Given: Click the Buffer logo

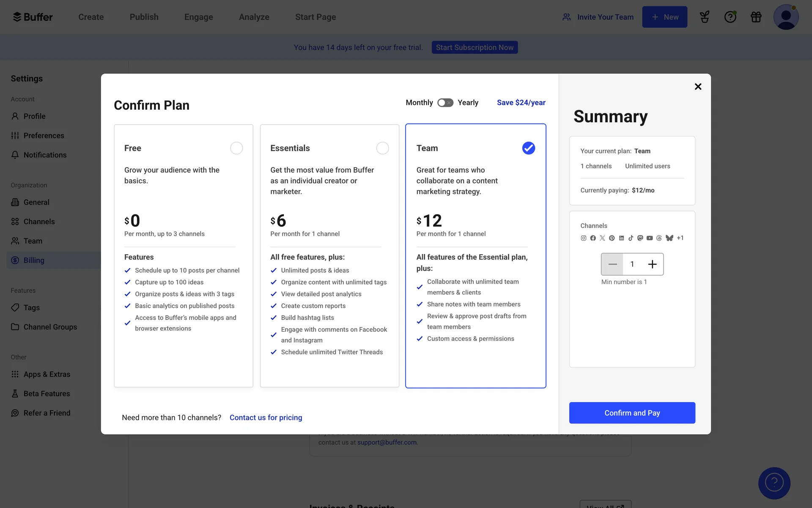Looking at the screenshot, I should tap(33, 17).
